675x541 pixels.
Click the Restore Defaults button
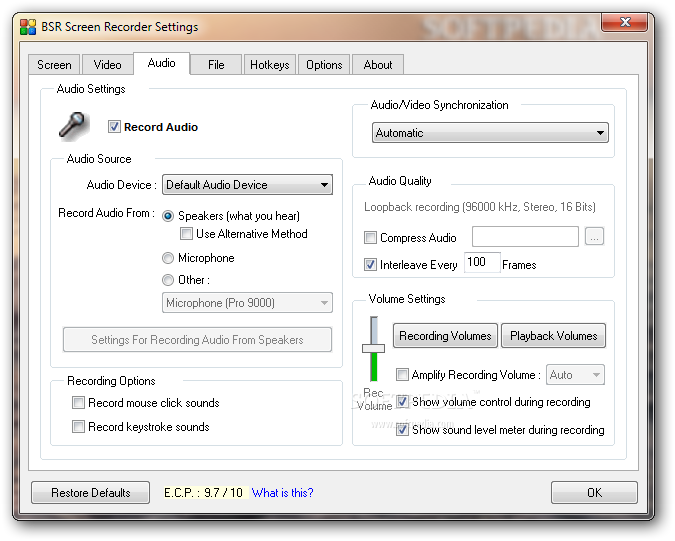tap(90, 492)
